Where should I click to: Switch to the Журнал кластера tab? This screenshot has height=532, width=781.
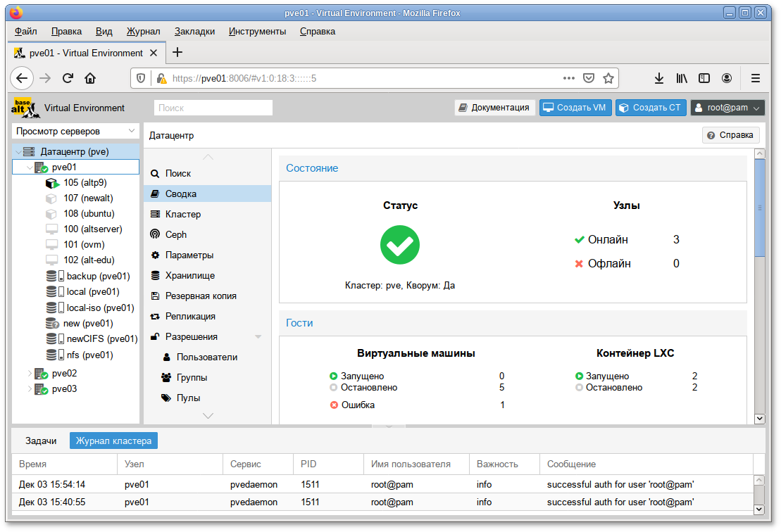point(113,441)
